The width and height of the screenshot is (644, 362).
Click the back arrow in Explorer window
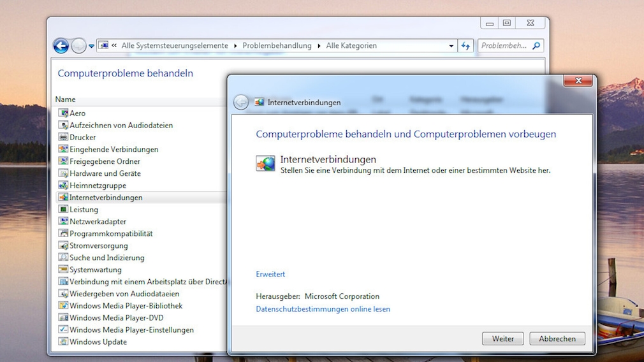pos(61,46)
